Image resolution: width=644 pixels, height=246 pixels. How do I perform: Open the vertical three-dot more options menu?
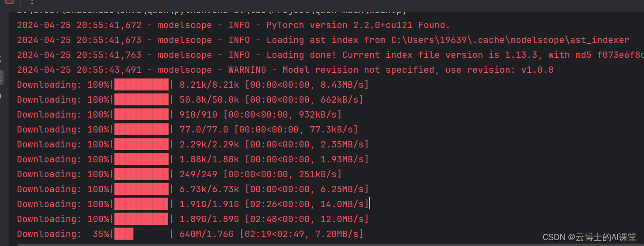[32, 2]
